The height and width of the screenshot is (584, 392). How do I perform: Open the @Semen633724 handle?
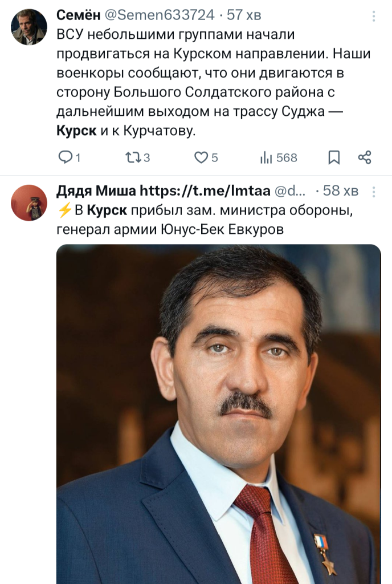tap(160, 15)
